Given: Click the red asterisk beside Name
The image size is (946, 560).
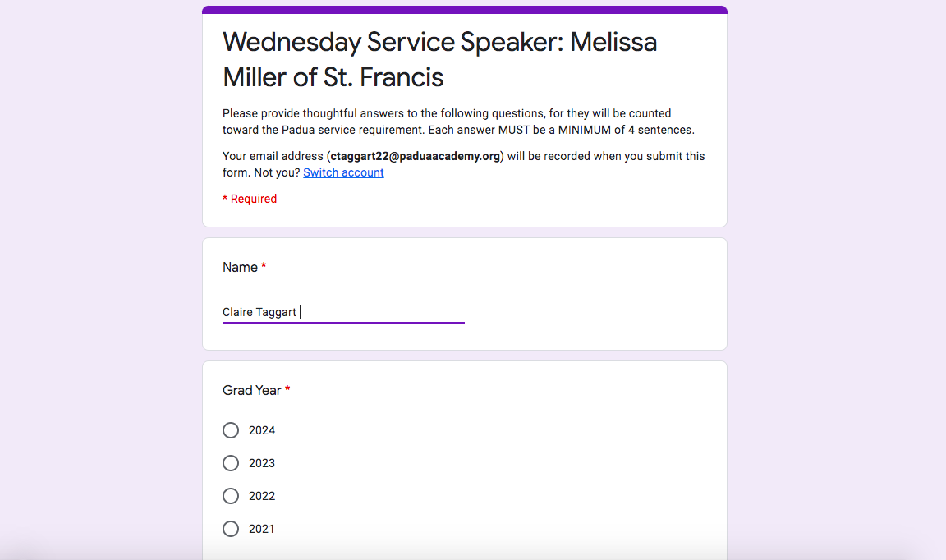Looking at the screenshot, I should 264,267.
